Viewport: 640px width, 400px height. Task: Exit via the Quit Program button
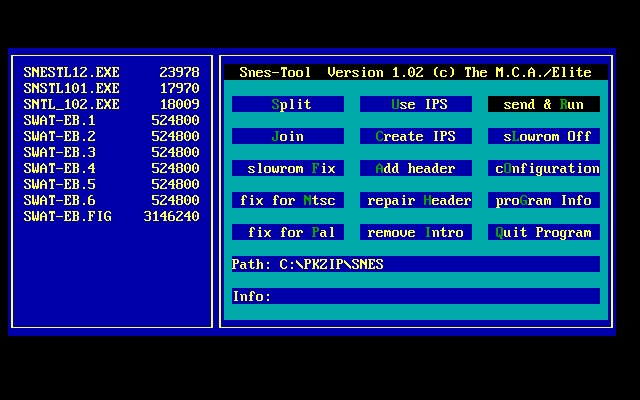click(x=543, y=232)
